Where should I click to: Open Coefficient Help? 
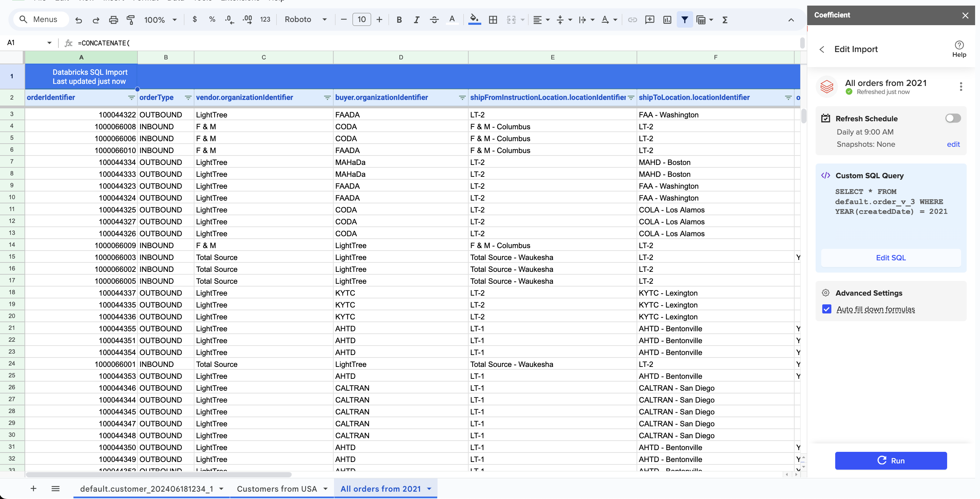click(x=959, y=49)
